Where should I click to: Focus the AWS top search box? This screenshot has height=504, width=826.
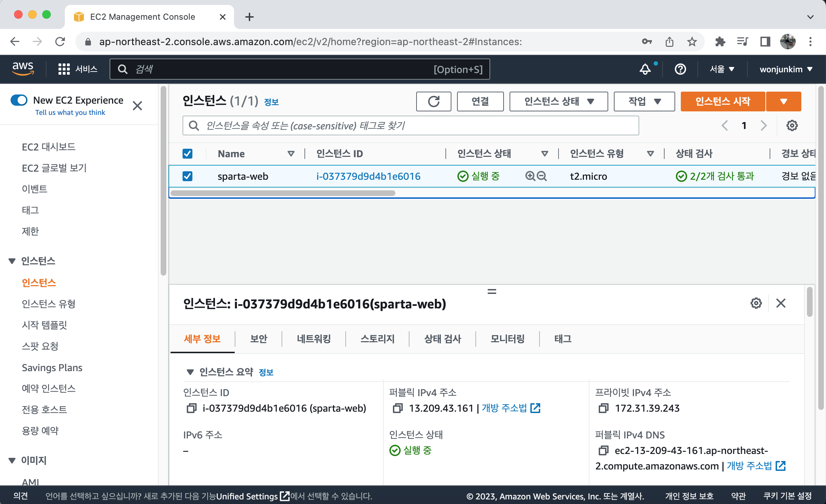[x=300, y=69]
